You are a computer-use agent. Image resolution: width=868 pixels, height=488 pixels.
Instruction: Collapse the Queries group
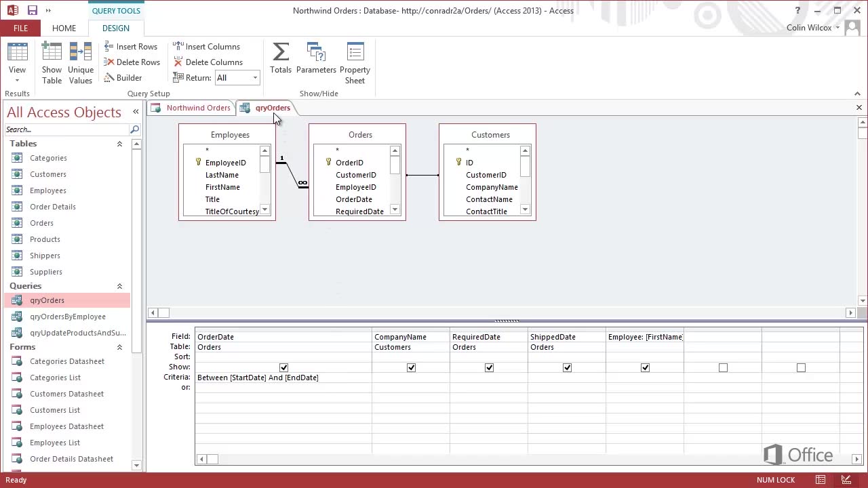click(119, 286)
